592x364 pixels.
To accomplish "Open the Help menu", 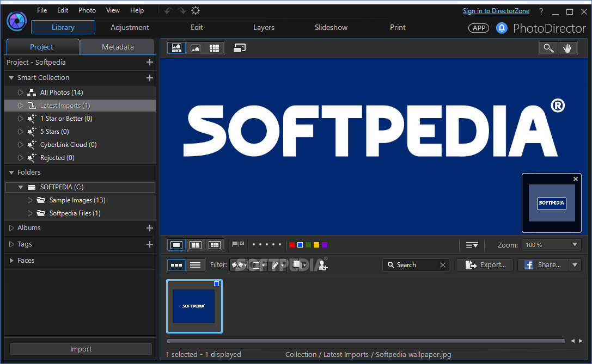I will pos(137,10).
